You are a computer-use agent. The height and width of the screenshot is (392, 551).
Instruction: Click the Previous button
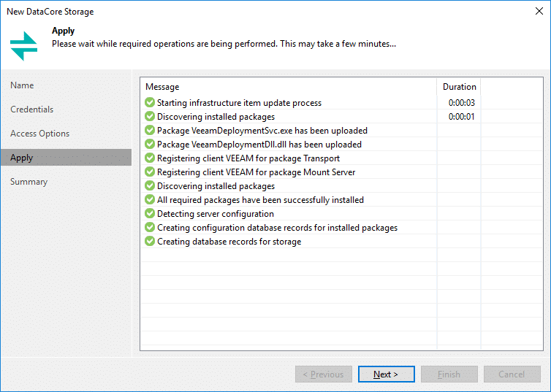coord(323,374)
